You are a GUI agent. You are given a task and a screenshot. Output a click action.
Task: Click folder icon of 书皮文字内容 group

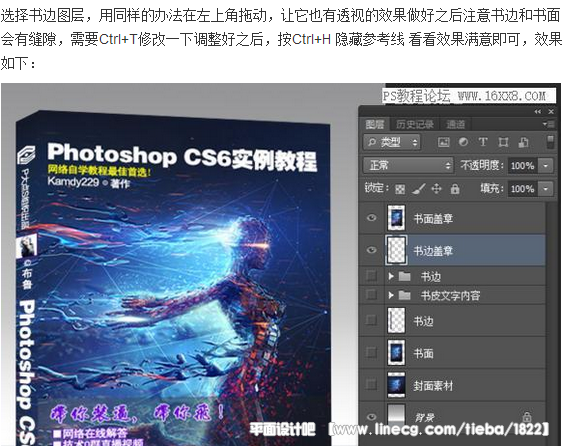point(405,295)
